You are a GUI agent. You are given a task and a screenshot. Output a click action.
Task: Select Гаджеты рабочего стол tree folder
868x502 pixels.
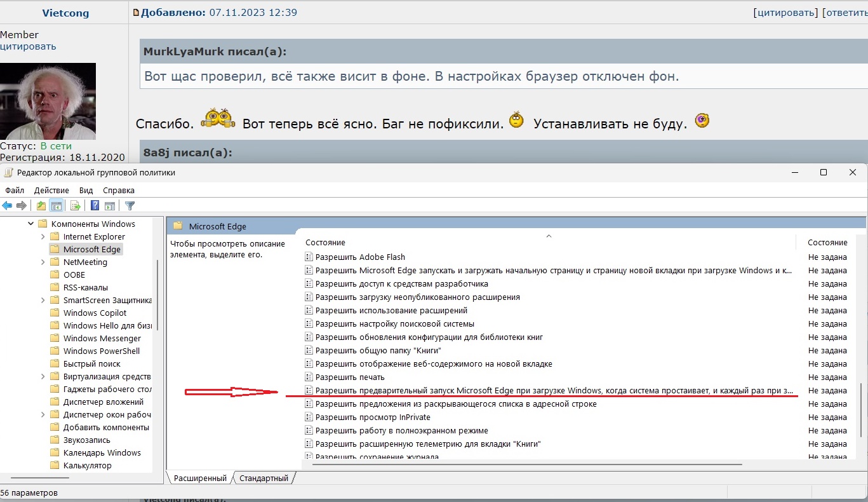(108, 389)
